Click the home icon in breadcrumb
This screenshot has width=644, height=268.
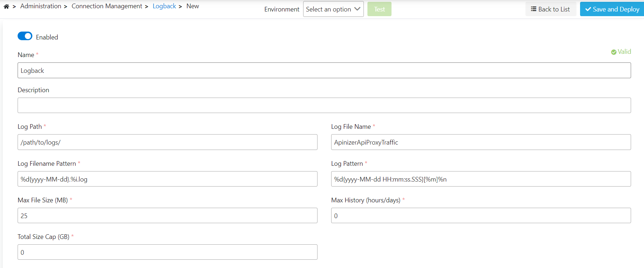(x=6, y=6)
